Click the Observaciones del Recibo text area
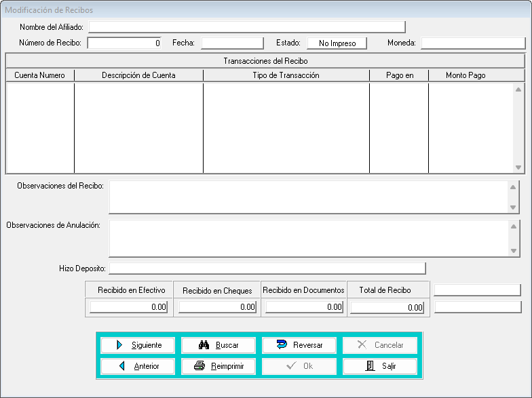Viewport: 532px width, 398px height. 309,197
